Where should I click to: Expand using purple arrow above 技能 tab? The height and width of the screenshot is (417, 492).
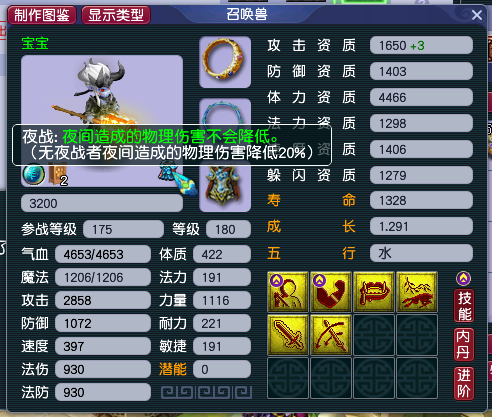pos(463,278)
